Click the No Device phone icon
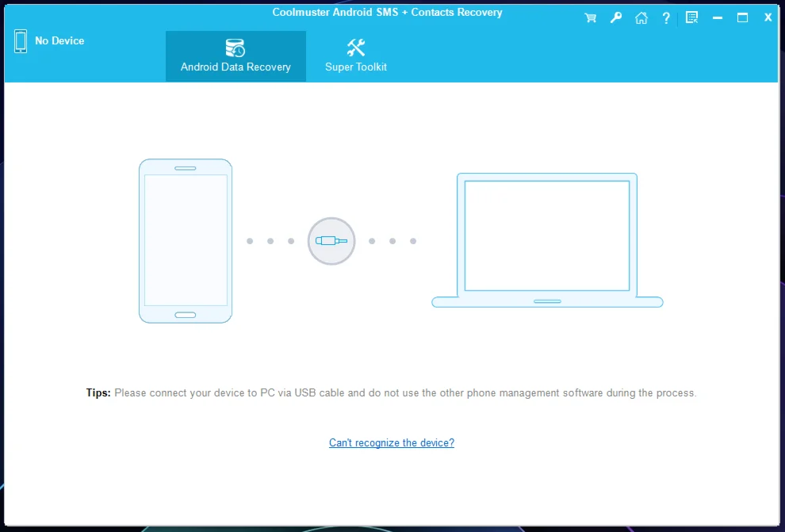This screenshot has width=785, height=532. (21, 41)
